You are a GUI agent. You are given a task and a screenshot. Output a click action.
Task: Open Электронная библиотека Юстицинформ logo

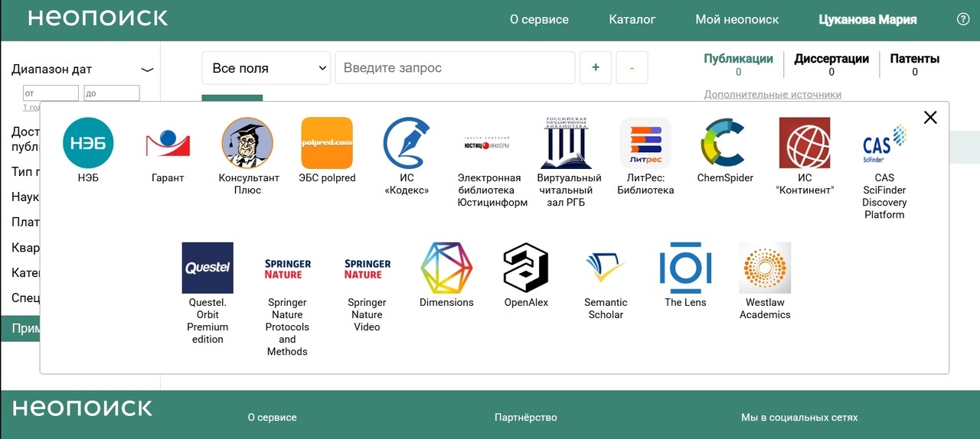[x=486, y=143]
